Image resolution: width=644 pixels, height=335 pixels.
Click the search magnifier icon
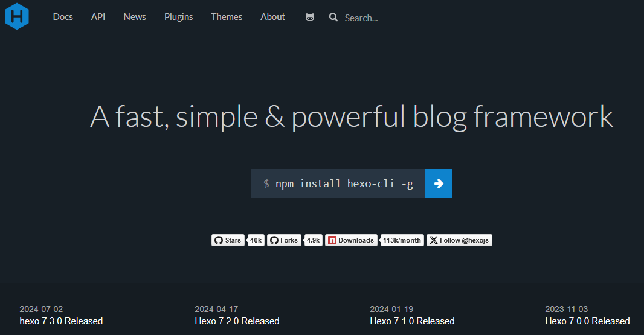333,18
